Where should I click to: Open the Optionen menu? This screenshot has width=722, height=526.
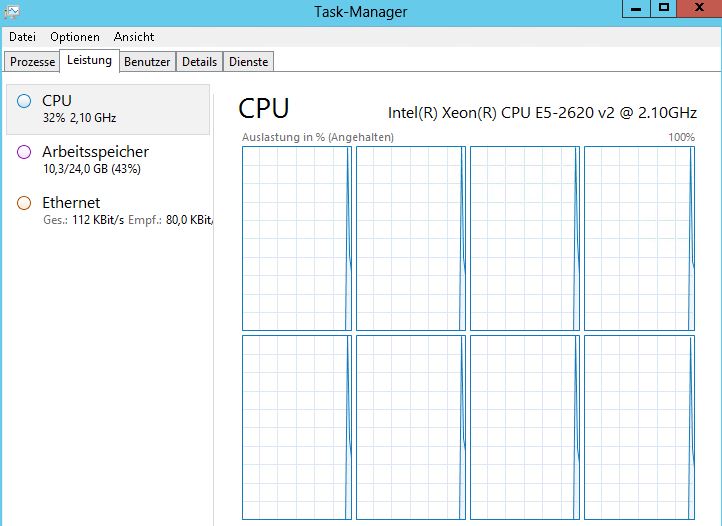[75, 37]
